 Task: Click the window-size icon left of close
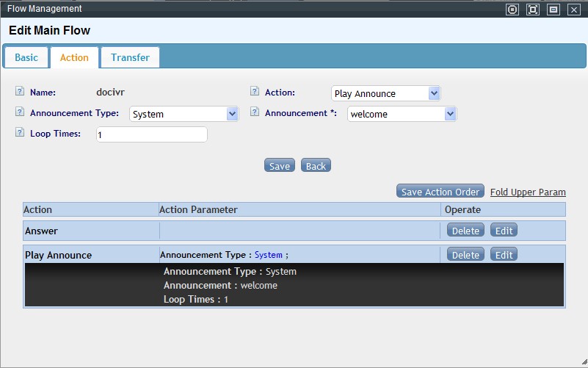[553, 10]
